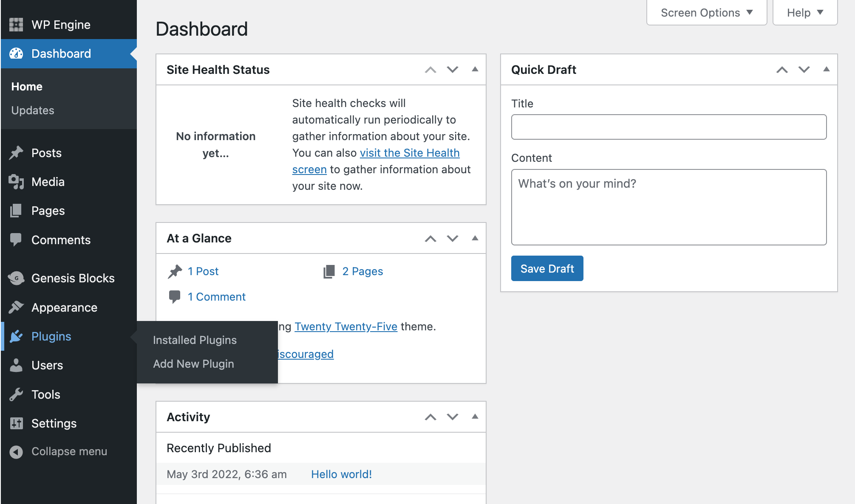Toggle Site Health Status panel triangle
Screen dimensions: 855x504
tap(475, 70)
